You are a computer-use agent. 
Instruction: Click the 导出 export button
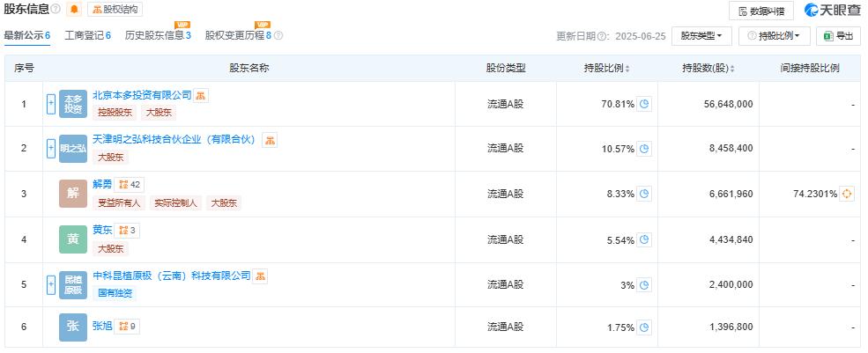pos(838,36)
